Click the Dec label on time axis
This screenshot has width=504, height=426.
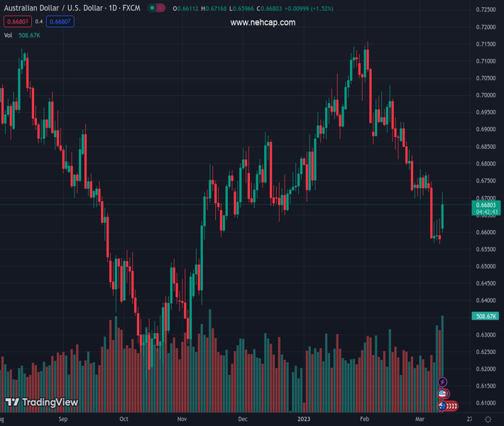tap(243, 419)
